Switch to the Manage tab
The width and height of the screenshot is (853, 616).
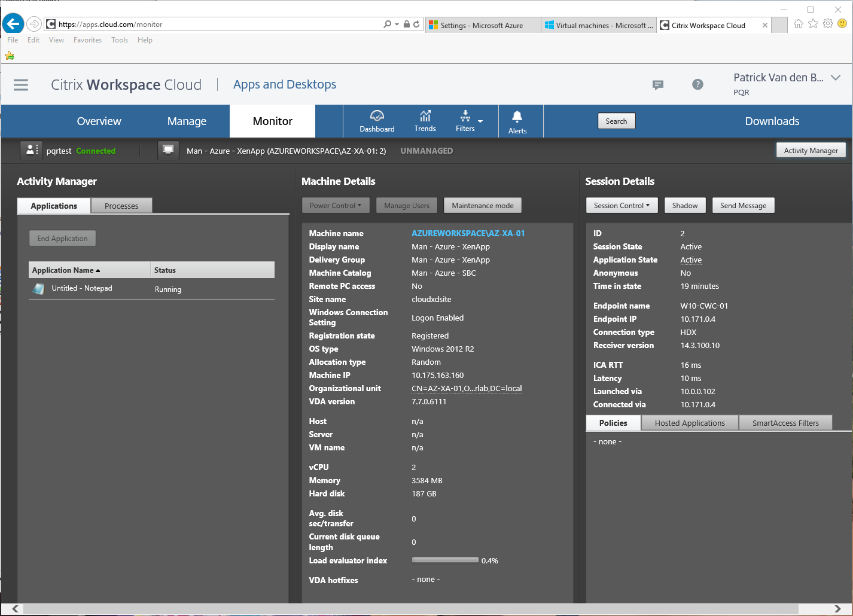pos(187,121)
